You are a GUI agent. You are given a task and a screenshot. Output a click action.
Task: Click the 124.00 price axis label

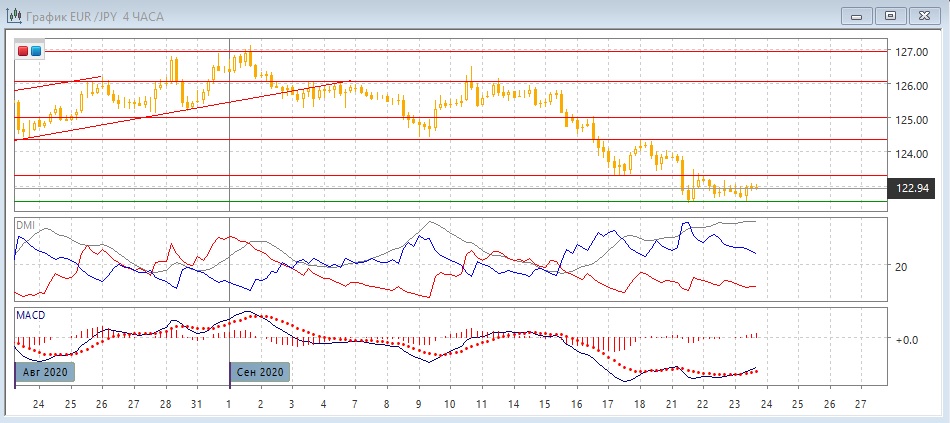[x=912, y=154]
